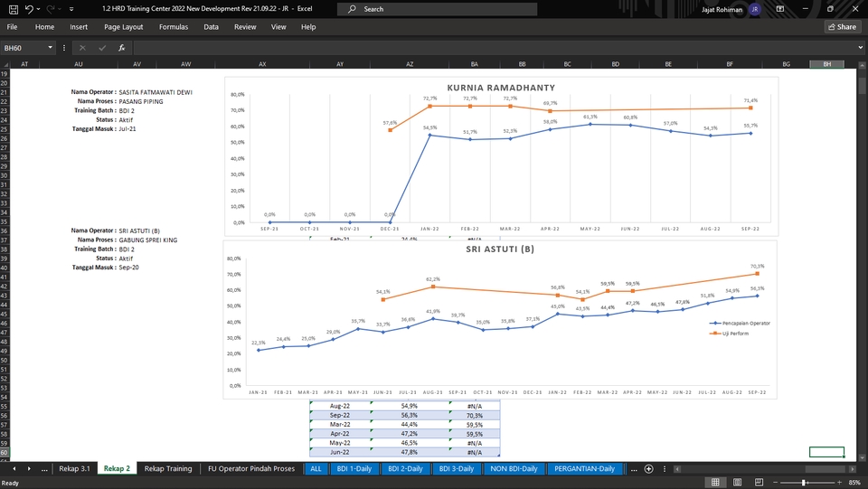Open the Page Layout ribbon tab
The height and width of the screenshot is (489, 868).
[x=124, y=26]
